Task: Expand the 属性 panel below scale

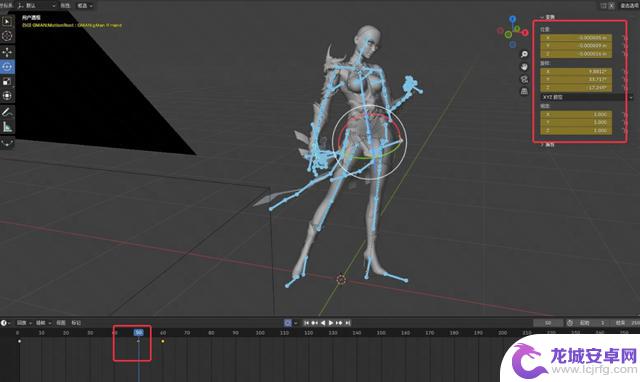Action: point(547,144)
